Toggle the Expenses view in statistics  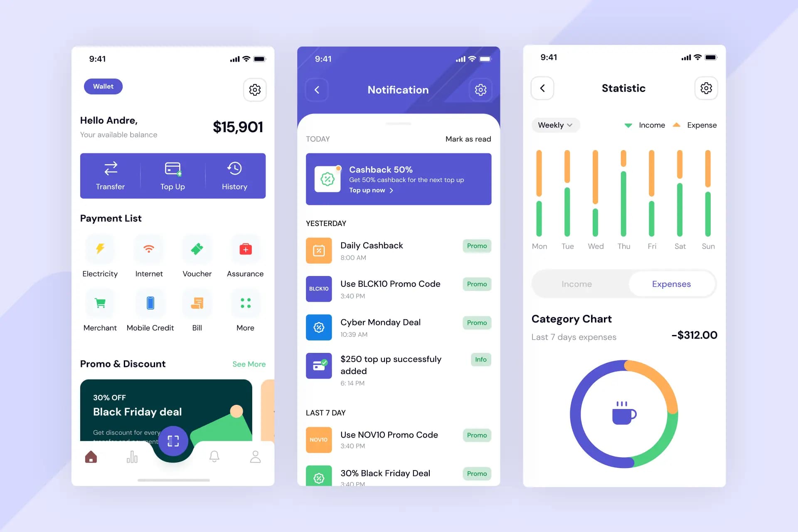click(671, 284)
